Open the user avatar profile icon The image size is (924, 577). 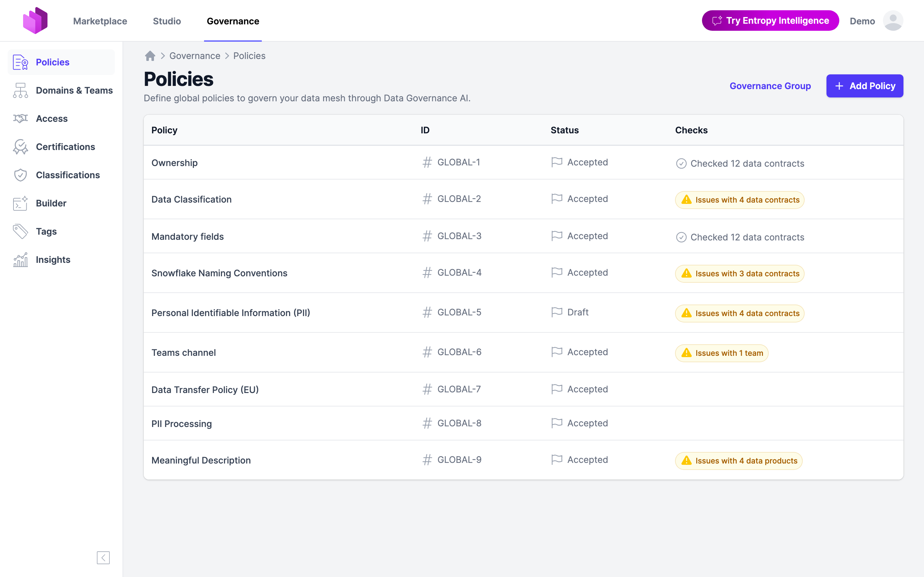coord(893,21)
